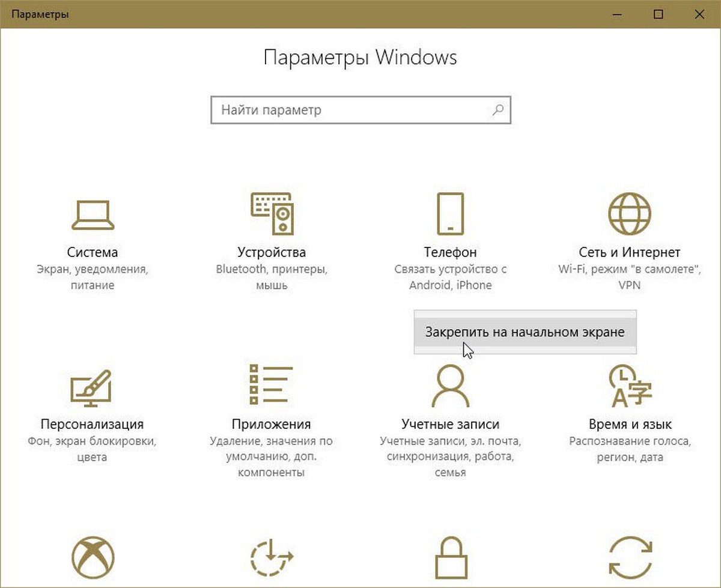Click the text Bluetooth, принтеры, мышь

pos(272,277)
